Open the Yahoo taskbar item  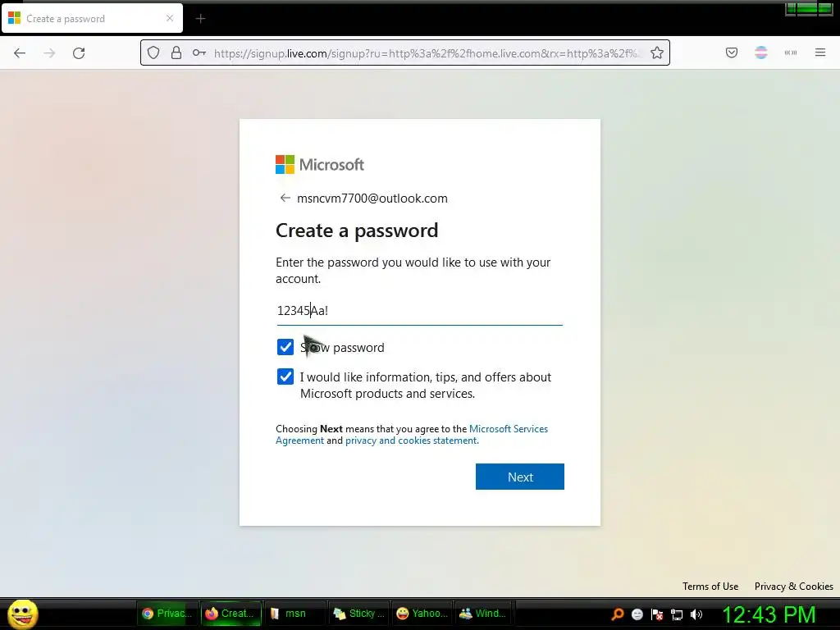(x=422, y=614)
